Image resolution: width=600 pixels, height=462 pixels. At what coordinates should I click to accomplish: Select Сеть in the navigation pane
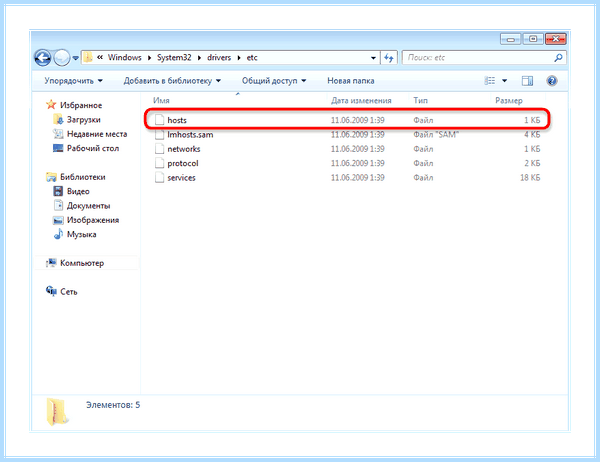pos(69,292)
